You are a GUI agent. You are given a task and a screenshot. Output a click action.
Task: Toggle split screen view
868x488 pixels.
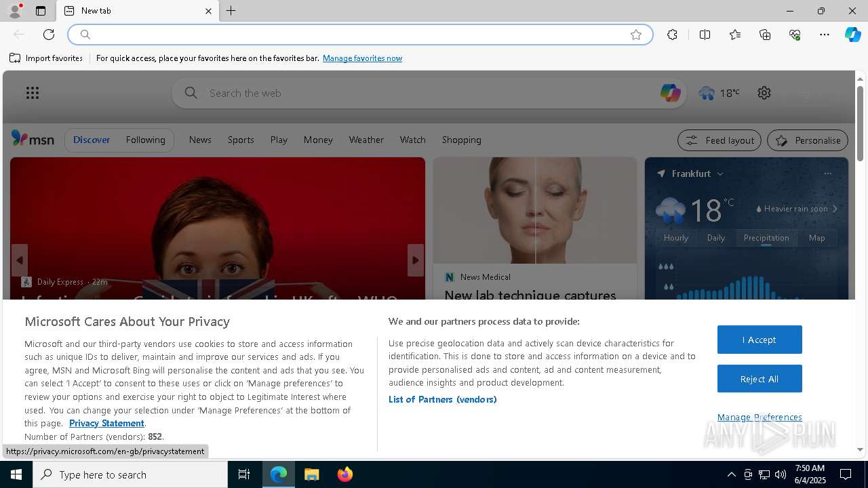coord(705,35)
